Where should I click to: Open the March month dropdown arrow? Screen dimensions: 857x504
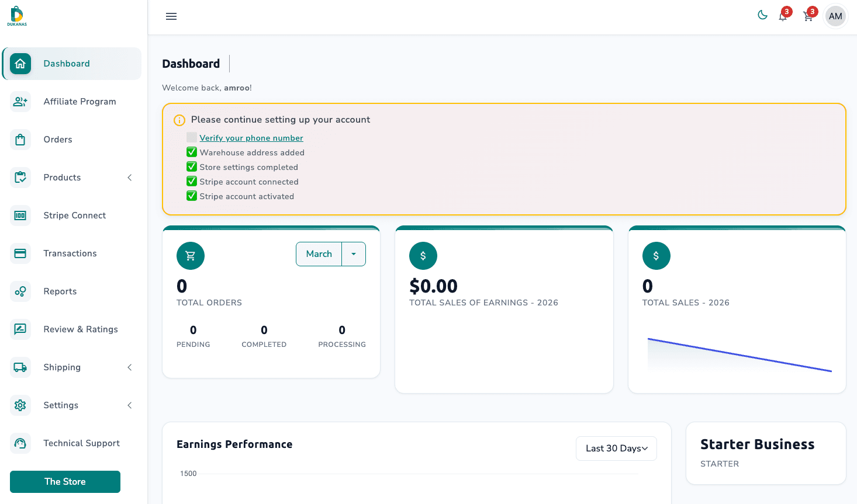(x=354, y=254)
